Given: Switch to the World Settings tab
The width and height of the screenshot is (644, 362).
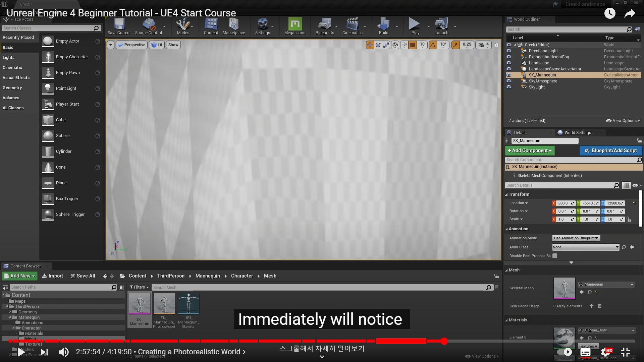Looking at the screenshot, I should click(x=577, y=132).
